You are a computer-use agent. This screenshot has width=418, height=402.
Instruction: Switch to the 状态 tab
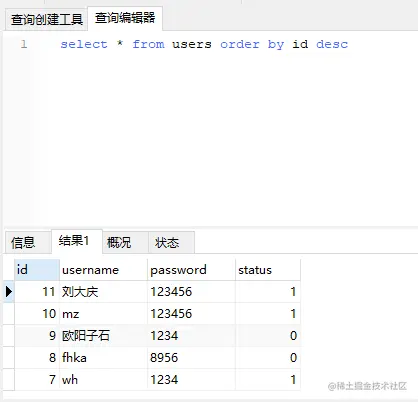click(171, 242)
